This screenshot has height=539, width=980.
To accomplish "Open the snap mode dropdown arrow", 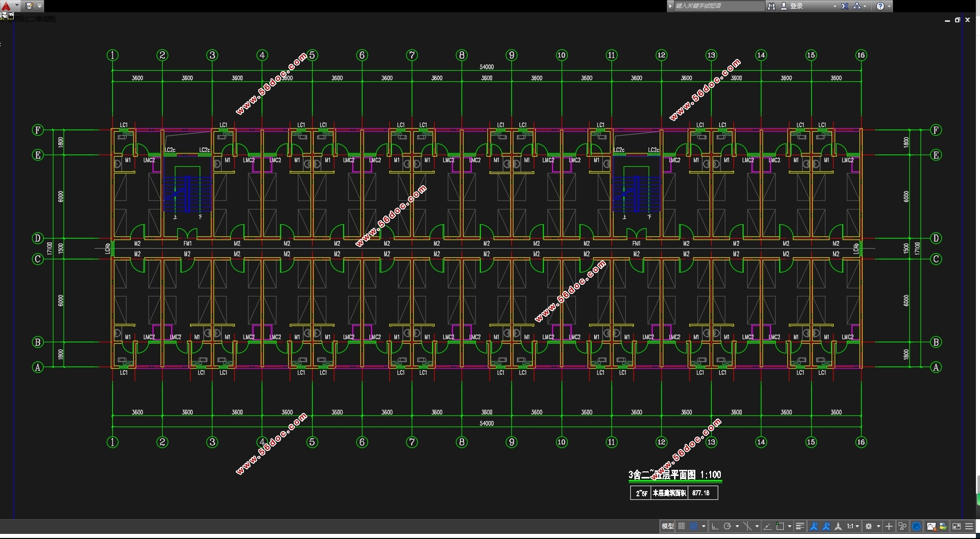I will (x=703, y=526).
